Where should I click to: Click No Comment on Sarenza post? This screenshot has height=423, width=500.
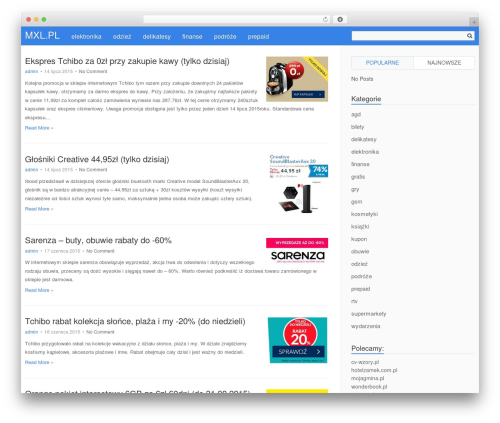(100, 251)
